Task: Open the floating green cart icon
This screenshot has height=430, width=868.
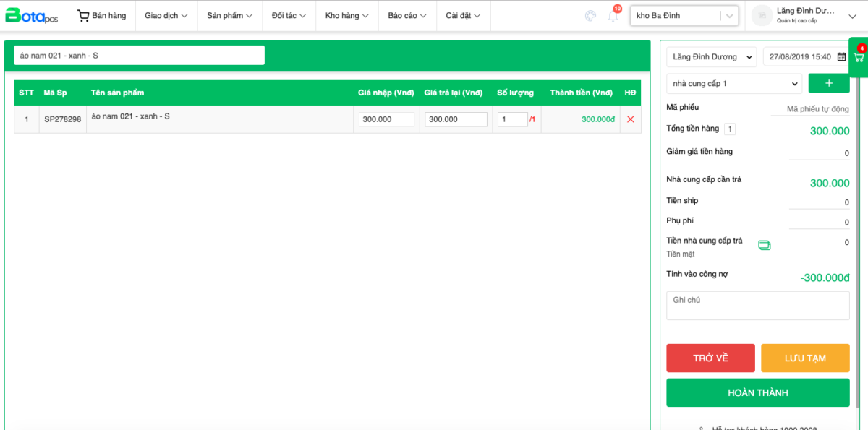Action: tap(859, 57)
